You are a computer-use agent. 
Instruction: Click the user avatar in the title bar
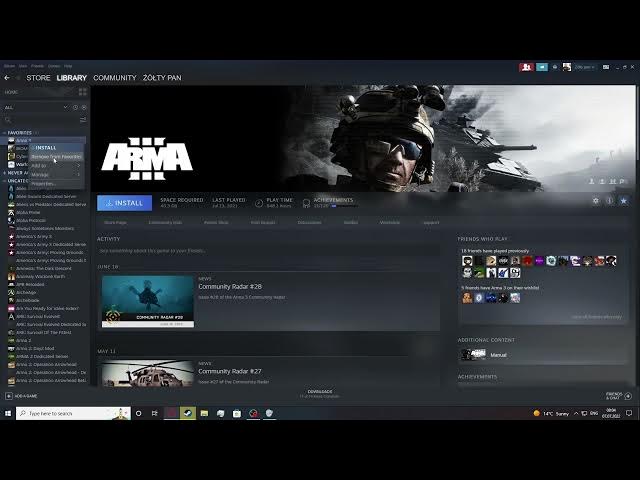[567, 67]
